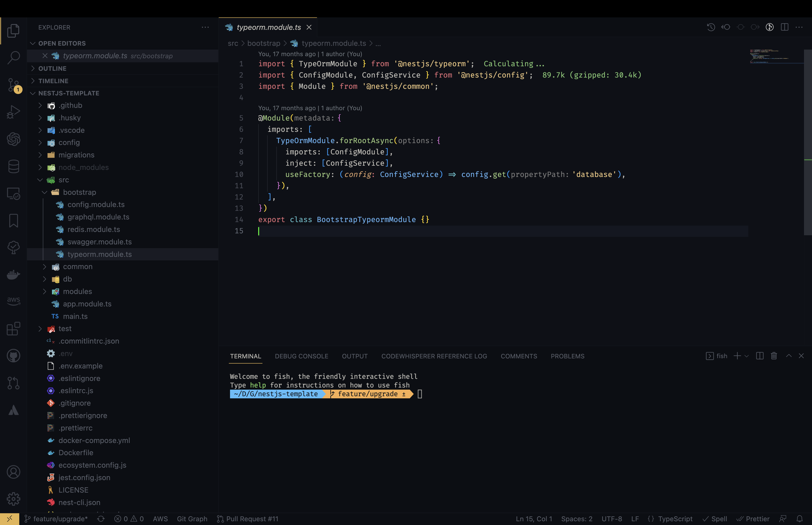Toggle Prettier formatter status item

click(x=753, y=519)
